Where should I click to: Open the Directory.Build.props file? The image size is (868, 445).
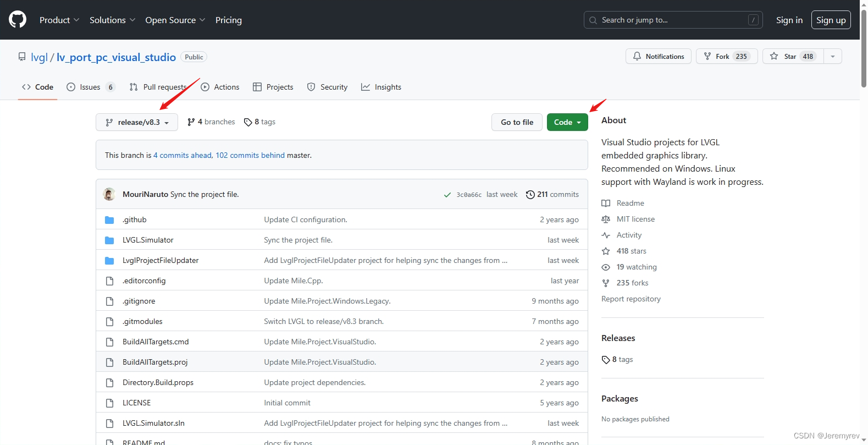[158, 382]
